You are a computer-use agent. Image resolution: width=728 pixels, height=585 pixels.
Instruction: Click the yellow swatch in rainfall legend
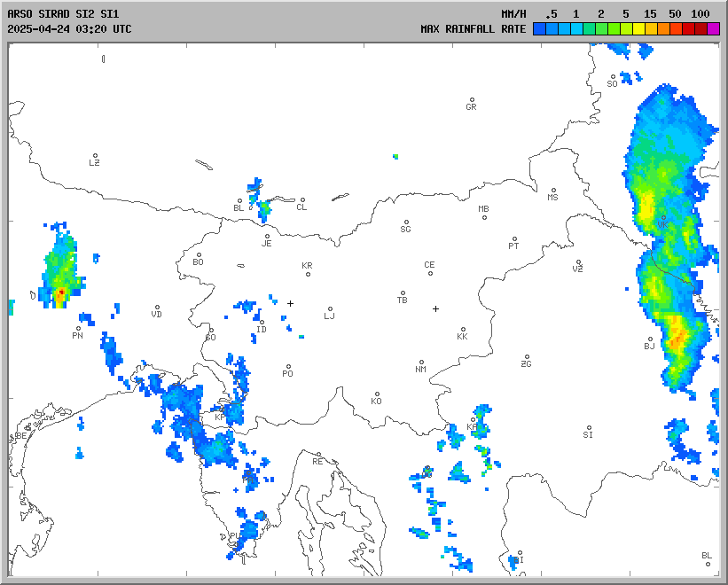click(x=639, y=28)
